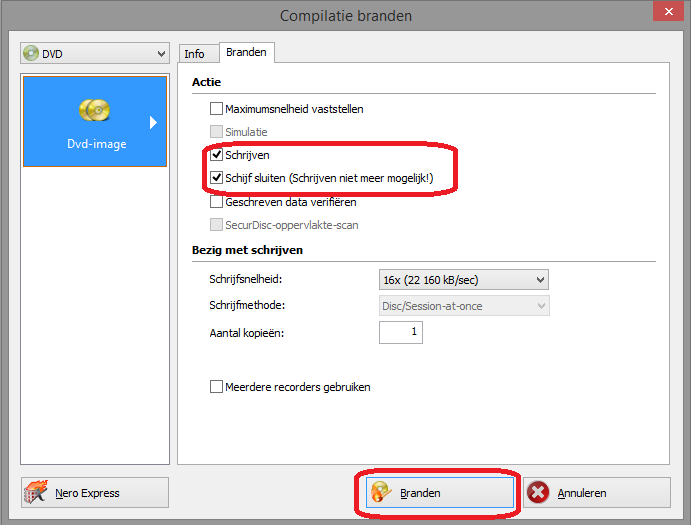Enable Maximumsnelheid vaststellen checkbox
The height and width of the screenshot is (525, 691).
(x=216, y=108)
